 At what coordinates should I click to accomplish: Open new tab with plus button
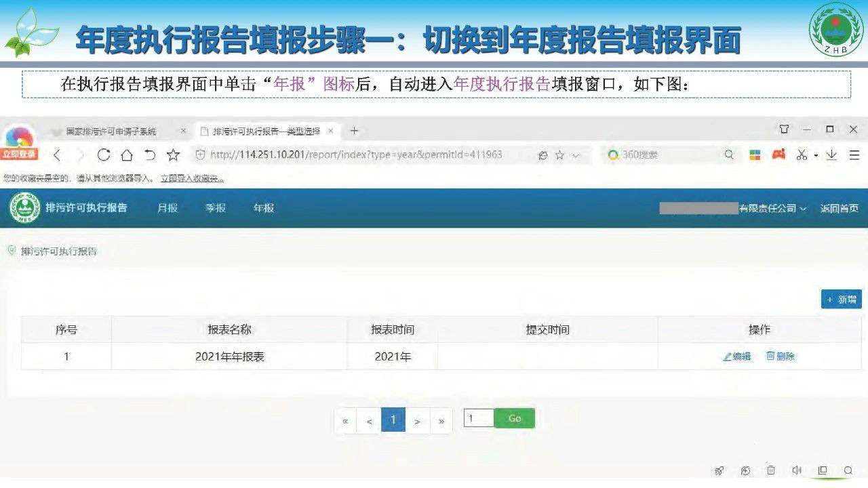[354, 131]
